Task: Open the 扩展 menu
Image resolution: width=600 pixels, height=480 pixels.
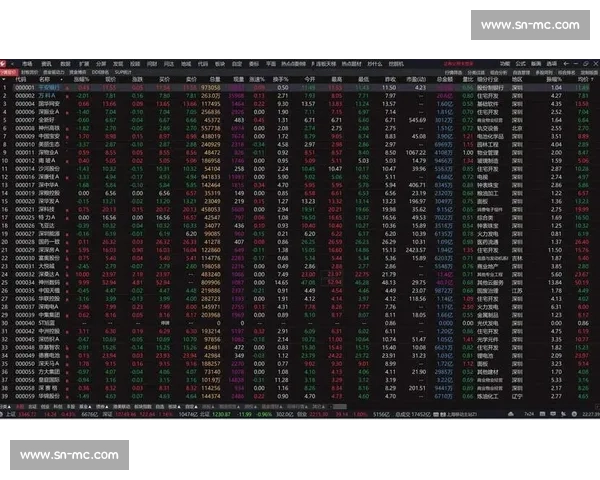Action: coord(84,64)
